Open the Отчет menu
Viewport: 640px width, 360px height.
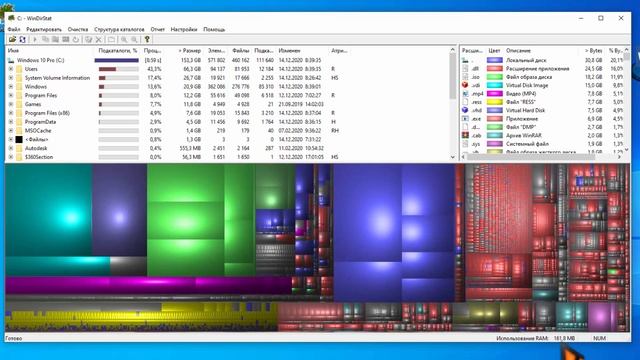click(158, 29)
